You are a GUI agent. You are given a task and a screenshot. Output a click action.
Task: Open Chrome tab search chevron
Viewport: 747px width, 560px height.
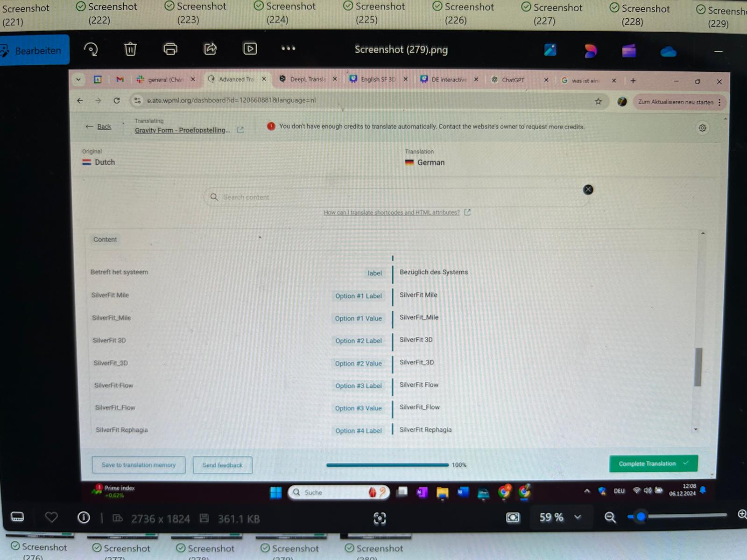tap(78, 79)
